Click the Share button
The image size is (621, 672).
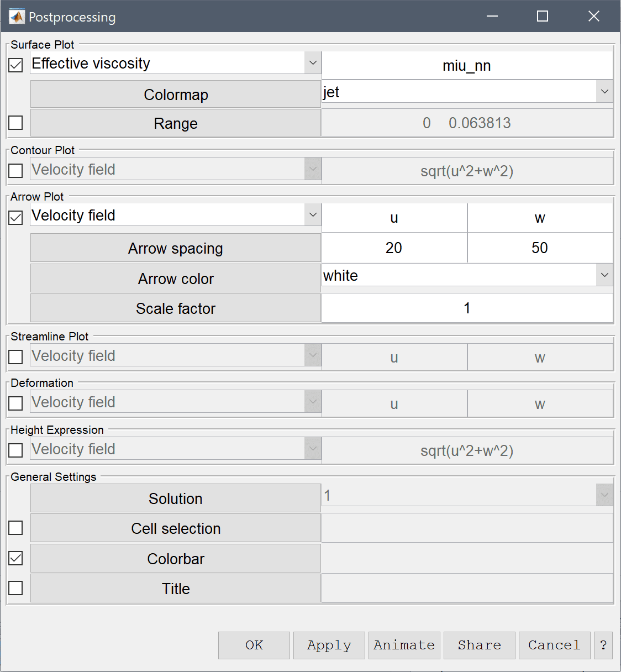[x=480, y=645]
